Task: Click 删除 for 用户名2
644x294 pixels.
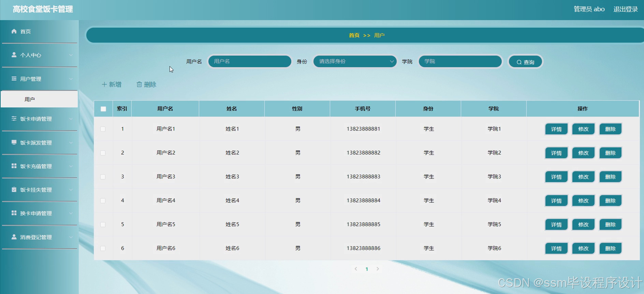Action: tap(610, 153)
